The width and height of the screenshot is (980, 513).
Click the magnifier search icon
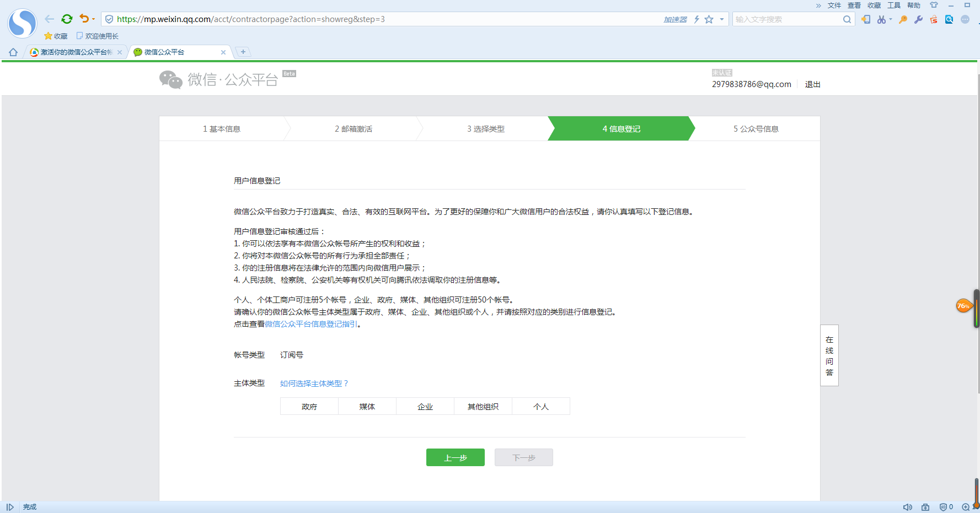(847, 19)
